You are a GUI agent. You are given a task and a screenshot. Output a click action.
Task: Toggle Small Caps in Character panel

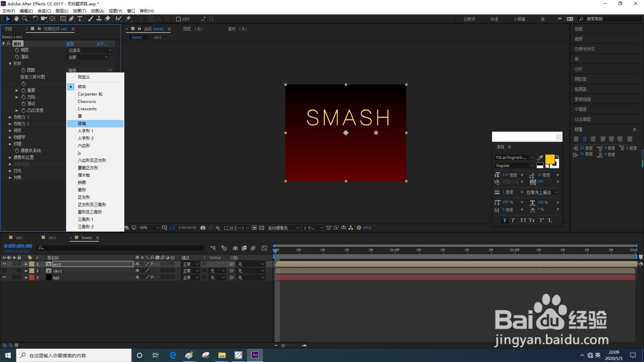pyautogui.click(x=532, y=220)
